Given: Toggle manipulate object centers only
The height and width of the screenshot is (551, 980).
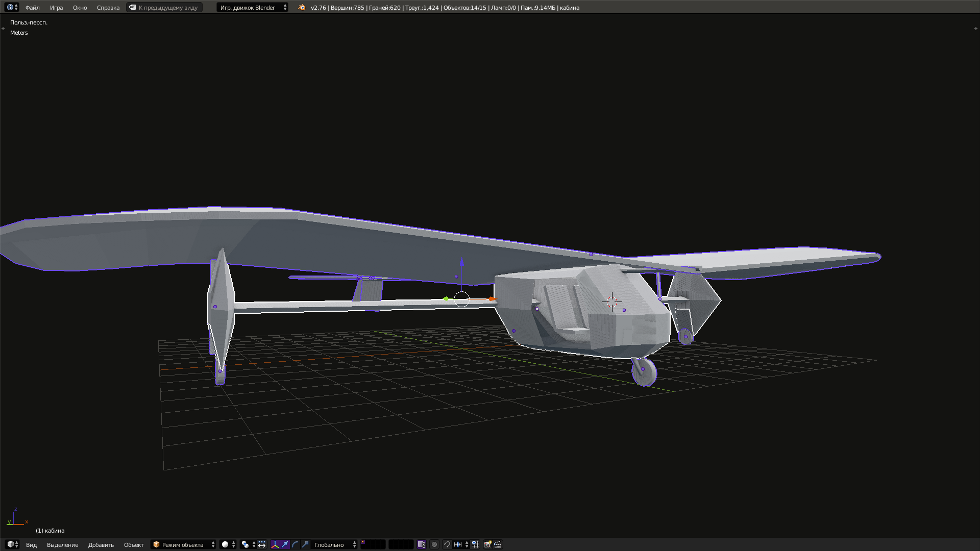Looking at the screenshot, I should coord(261,544).
